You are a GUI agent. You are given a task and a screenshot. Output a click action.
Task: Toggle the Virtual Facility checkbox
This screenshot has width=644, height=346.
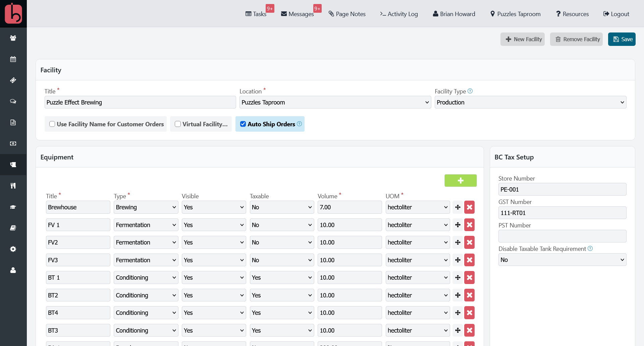coord(178,124)
